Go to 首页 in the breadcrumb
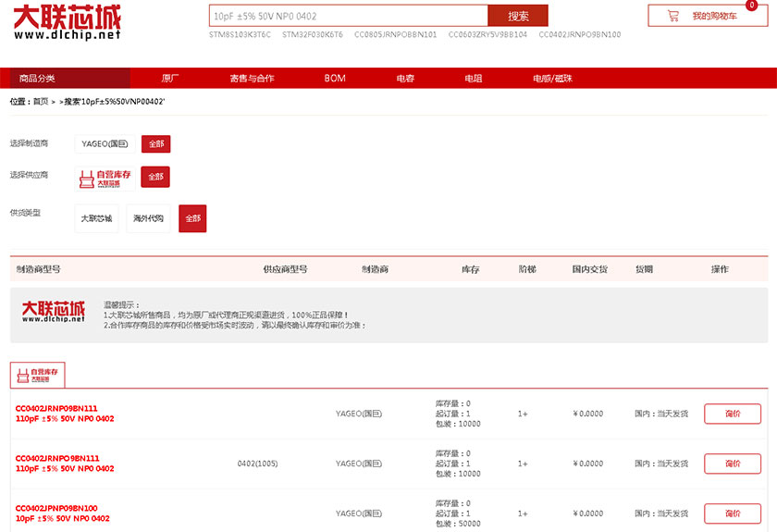Screen dimensions: 777x532 coord(41,102)
